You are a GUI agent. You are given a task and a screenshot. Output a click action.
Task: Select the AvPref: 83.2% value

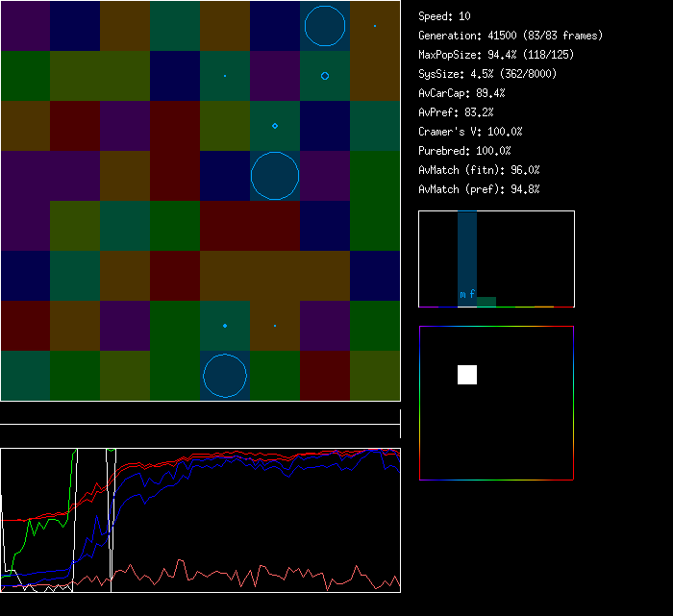(x=456, y=112)
